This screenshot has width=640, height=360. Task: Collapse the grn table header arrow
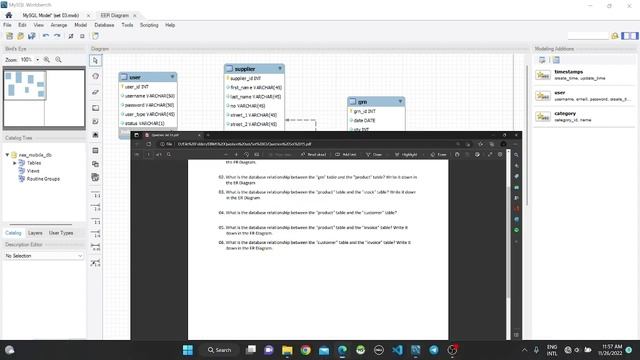[400, 101]
